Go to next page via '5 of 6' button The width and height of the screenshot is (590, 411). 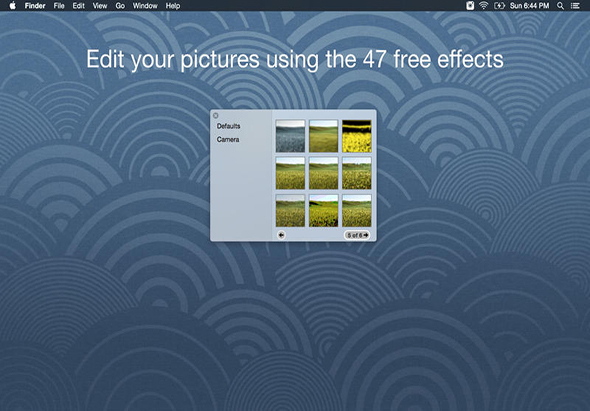coord(357,235)
